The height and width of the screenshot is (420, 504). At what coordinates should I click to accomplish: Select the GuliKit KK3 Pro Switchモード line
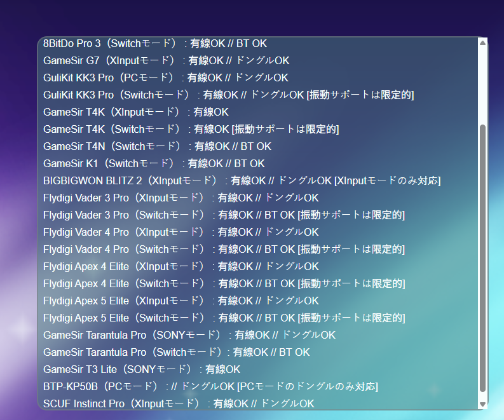(x=229, y=95)
